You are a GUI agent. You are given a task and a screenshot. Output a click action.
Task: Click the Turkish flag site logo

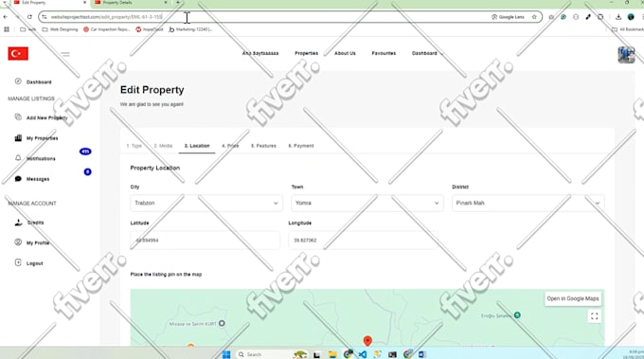(x=18, y=53)
